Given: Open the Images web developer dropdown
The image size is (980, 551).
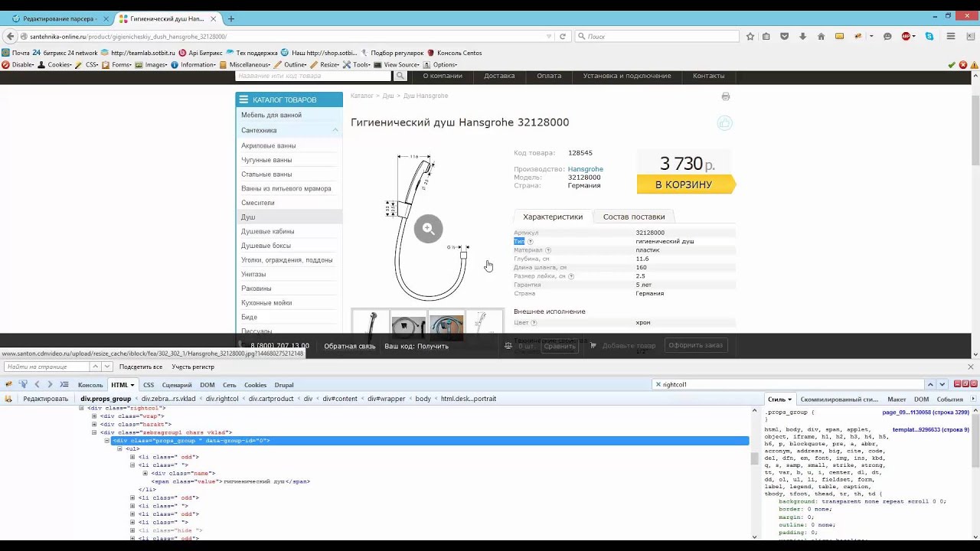Looking at the screenshot, I should (x=153, y=65).
